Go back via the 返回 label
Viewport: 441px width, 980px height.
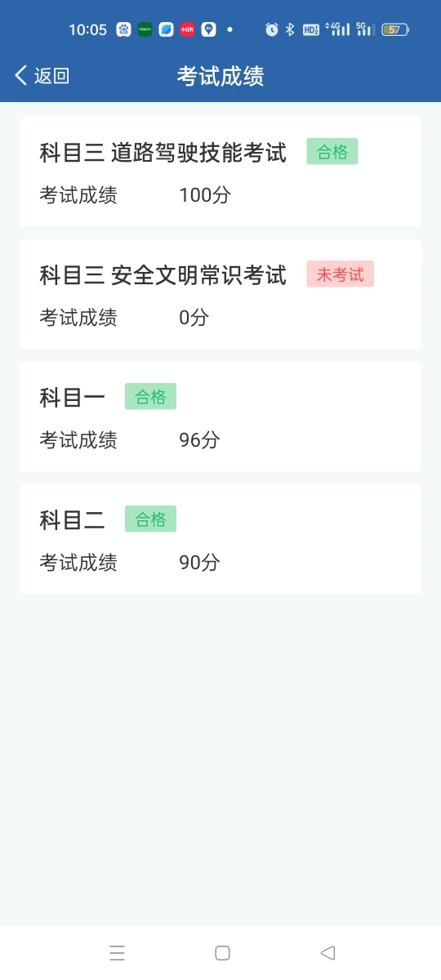coord(51,76)
